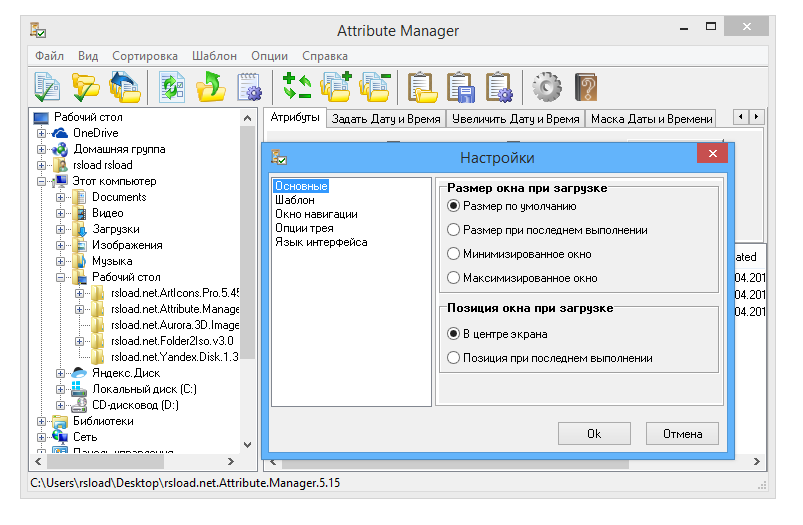Click the Яндекс.Диск icon in tree
The height and width of the screenshot is (525, 803).
point(79,373)
